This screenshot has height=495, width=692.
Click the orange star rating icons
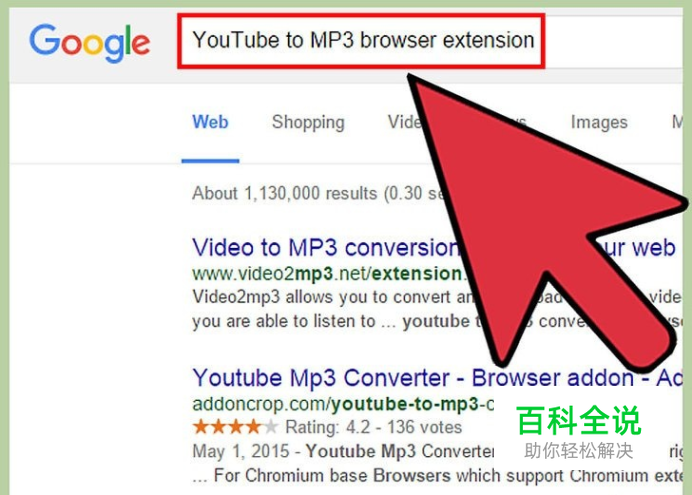point(236,427)
